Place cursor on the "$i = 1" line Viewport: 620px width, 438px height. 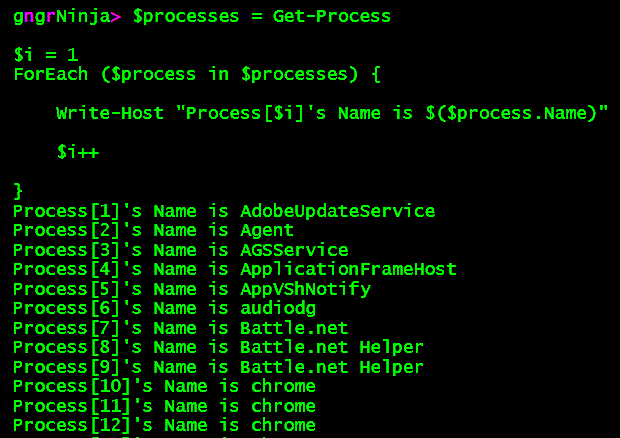45,54
